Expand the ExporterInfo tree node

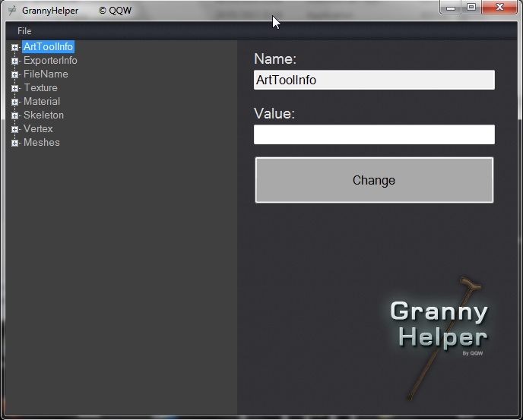coord(14,61)
